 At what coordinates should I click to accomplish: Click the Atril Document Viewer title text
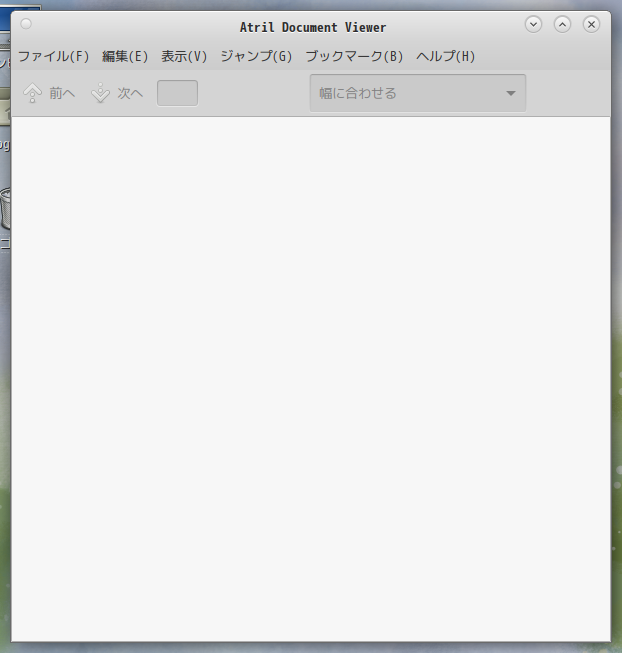[313, 27]
